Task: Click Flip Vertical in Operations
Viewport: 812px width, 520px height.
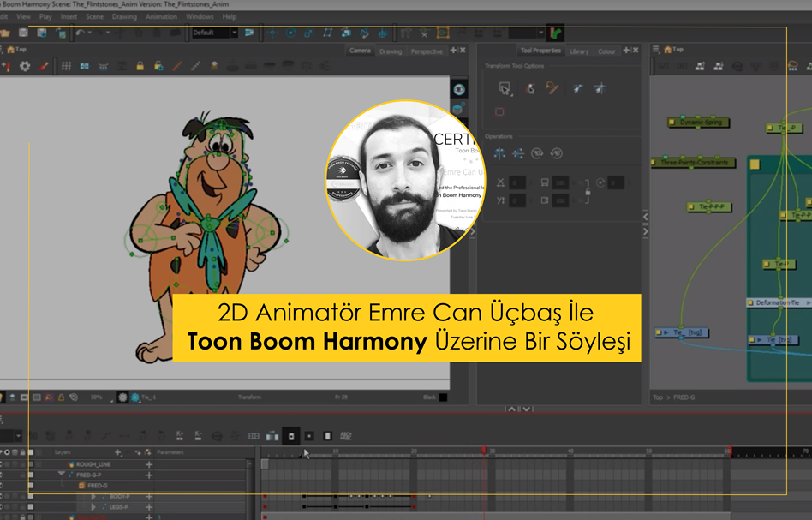Action: pyautogui.click(x=518, y=153)
